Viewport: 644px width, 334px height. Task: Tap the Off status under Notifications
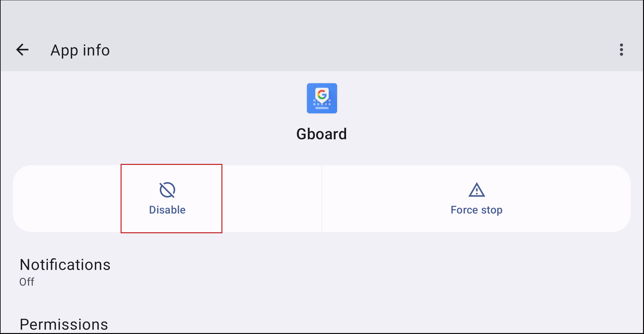click(x=27, y=282)
